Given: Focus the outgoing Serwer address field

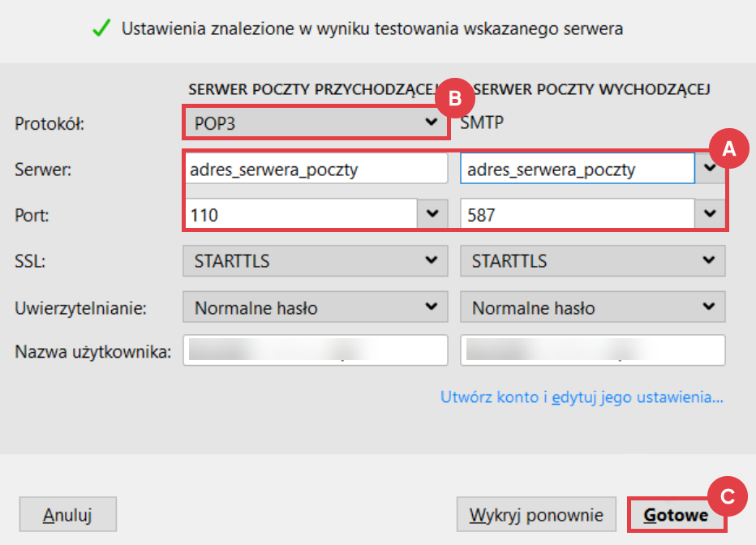Looking at the screenshot, I should pyautogui.click(x=577, y=170).
